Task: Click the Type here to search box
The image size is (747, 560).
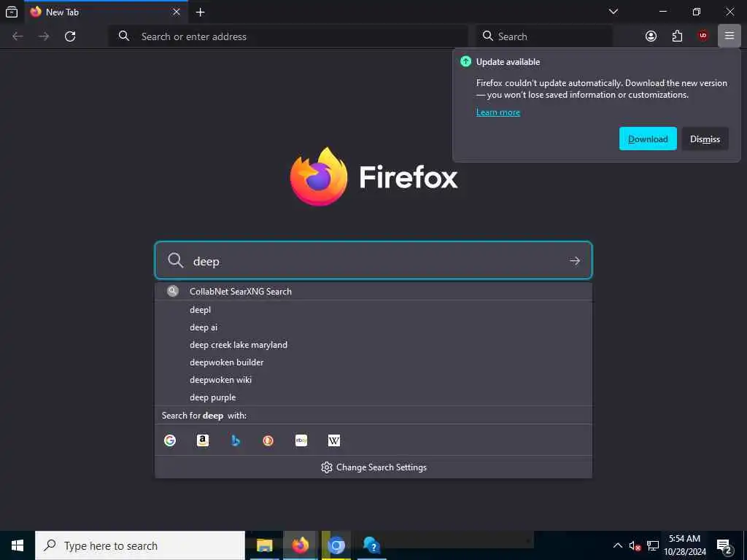Action: pyautogui.click(x=140, y=545)
